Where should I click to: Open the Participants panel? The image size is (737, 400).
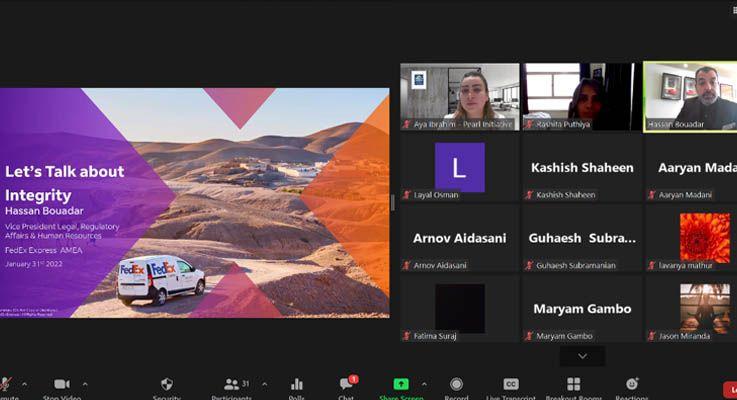pyautogui.click(x=231, y=384)
